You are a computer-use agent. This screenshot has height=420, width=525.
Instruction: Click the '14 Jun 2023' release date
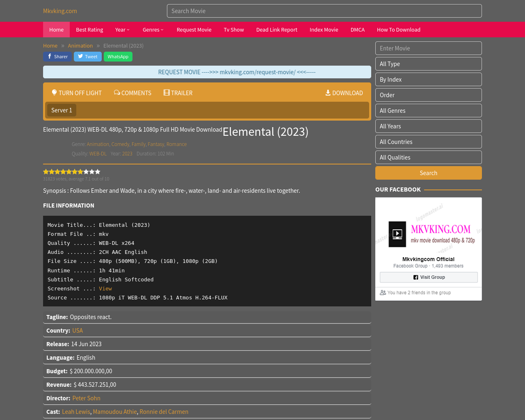(x=86, y=344)
